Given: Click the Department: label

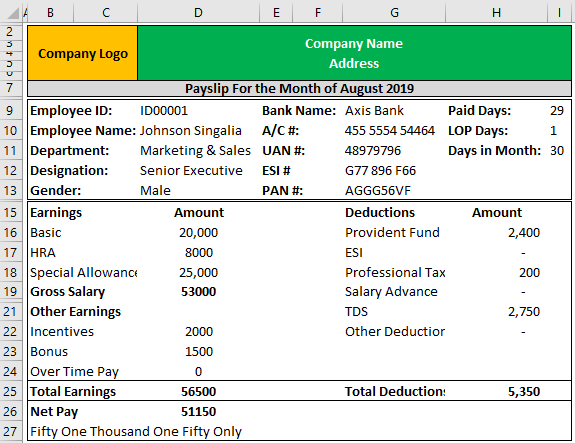Looking at the screenshot, I should click(x=70, y=151).
